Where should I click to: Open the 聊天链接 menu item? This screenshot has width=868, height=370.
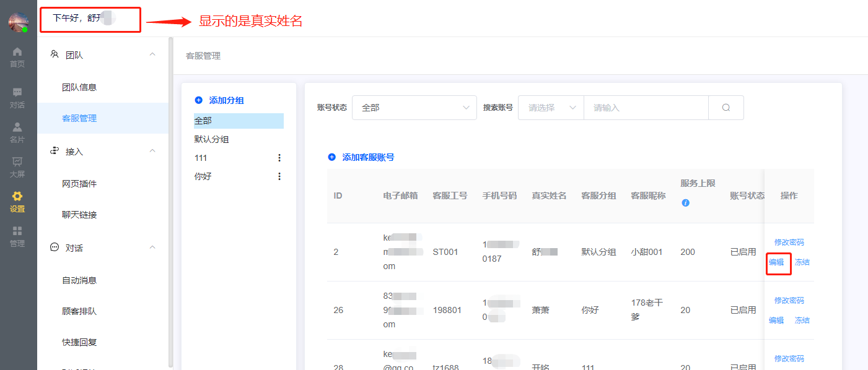79,215
